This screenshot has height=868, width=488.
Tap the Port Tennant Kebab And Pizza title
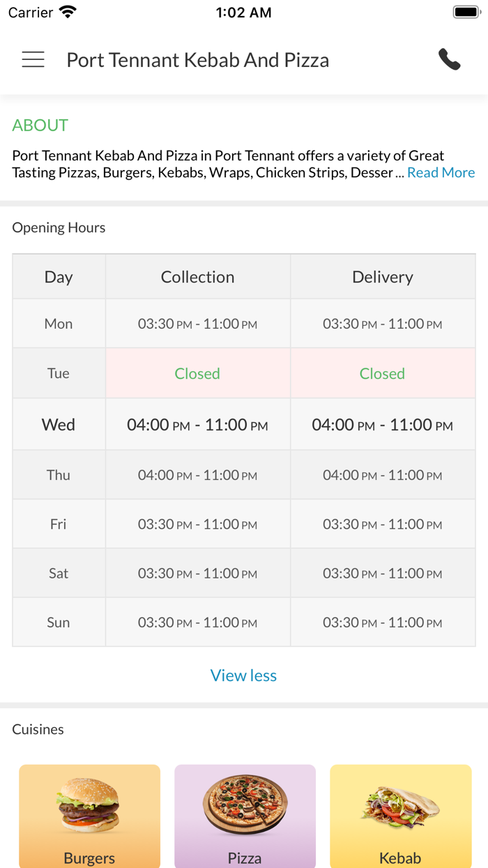197,60
